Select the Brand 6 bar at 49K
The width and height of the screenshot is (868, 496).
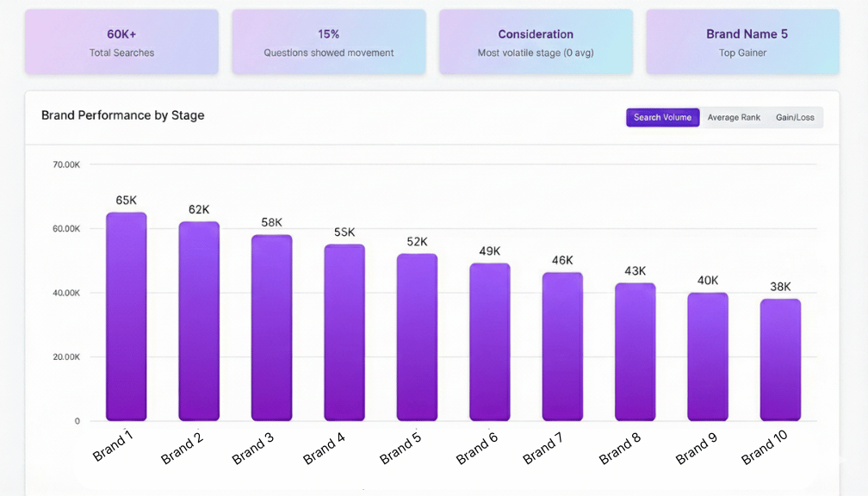490,342
